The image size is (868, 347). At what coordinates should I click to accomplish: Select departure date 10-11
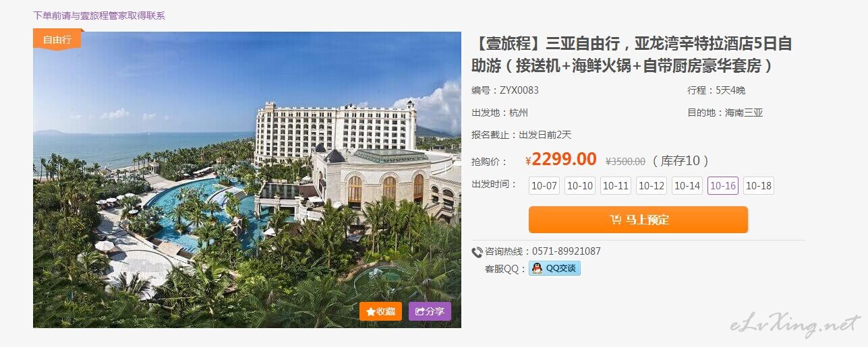(x=616, y=186)
